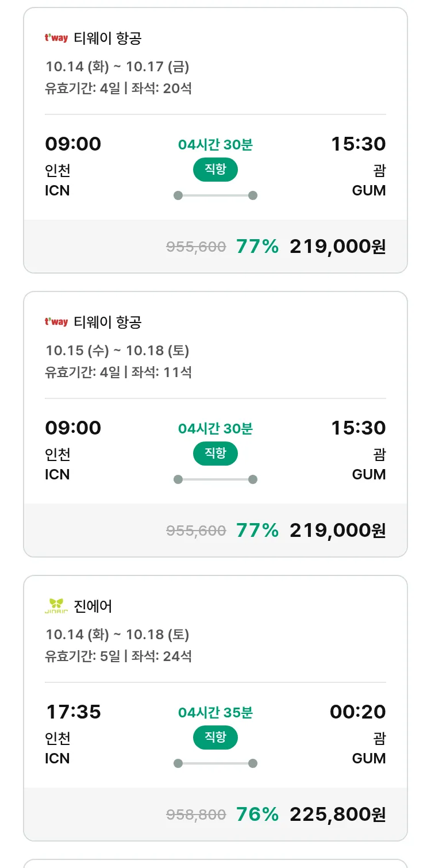Viewport: 431px width, 868px height.
Task: Click the 유효기간: 5일 | 좌석: 24석 text
Action: point(118,656)
